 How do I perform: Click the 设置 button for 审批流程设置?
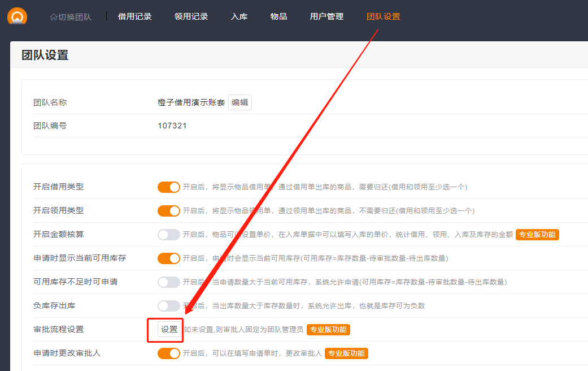tap(169, 329)
